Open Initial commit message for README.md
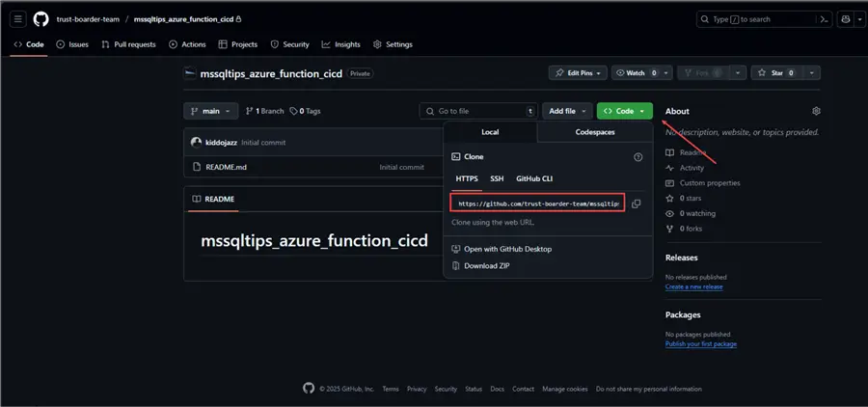This screenshot has width=868, height=407. click(402, 167)
